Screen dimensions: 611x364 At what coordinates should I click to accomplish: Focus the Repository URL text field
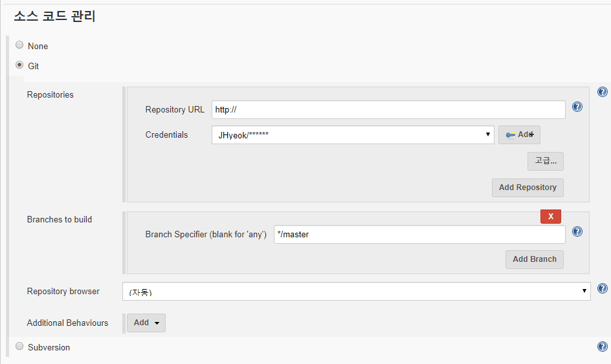(x=388, y=110)
